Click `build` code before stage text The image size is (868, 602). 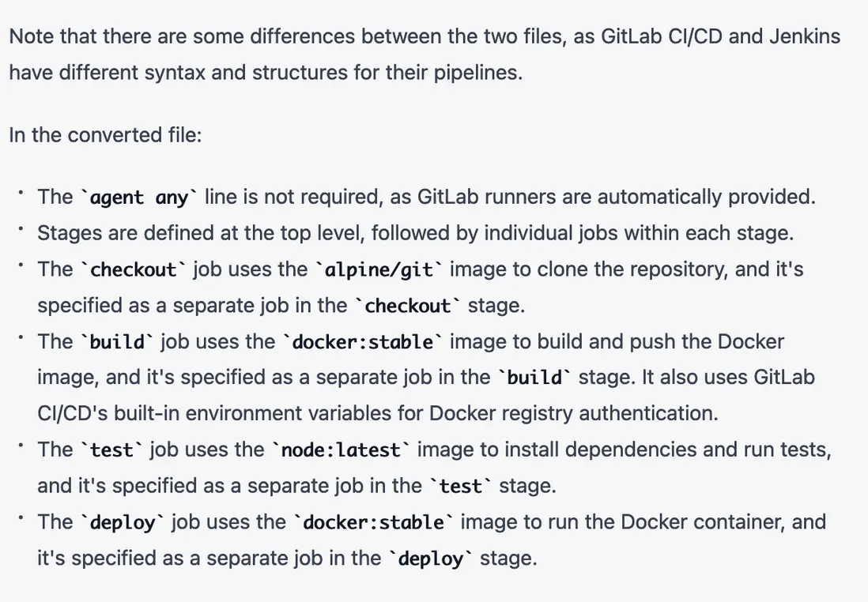pos(534,378)
